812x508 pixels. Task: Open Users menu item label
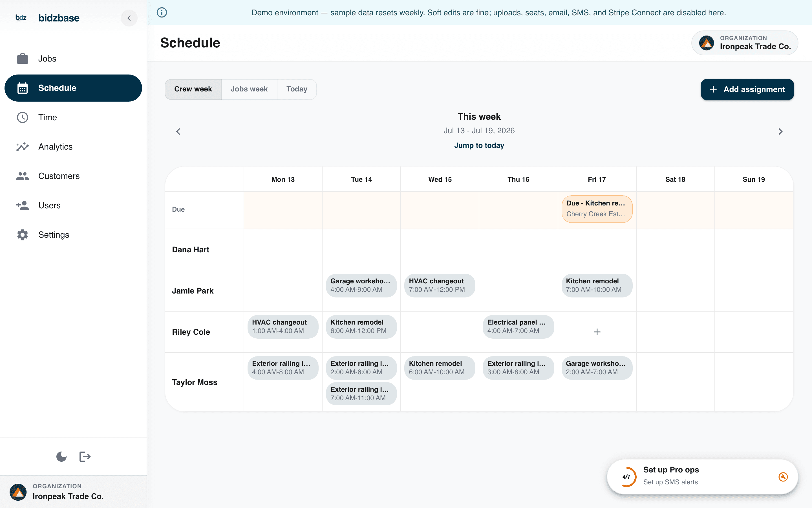coord(50,205)
